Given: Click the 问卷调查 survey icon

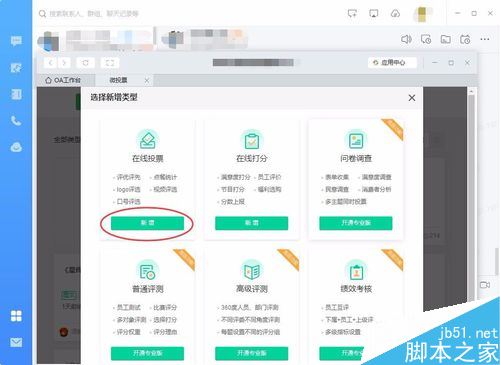Looking at the screenshot, I should pos(356,140).
